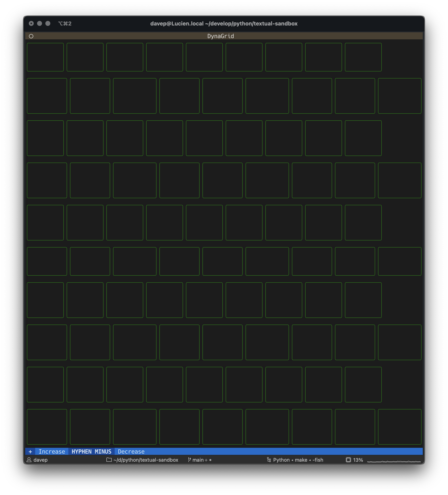Click the ⌥⌘2 window shortcut label
The height and width of the screenshot is (495, 448).
(65, 24)
